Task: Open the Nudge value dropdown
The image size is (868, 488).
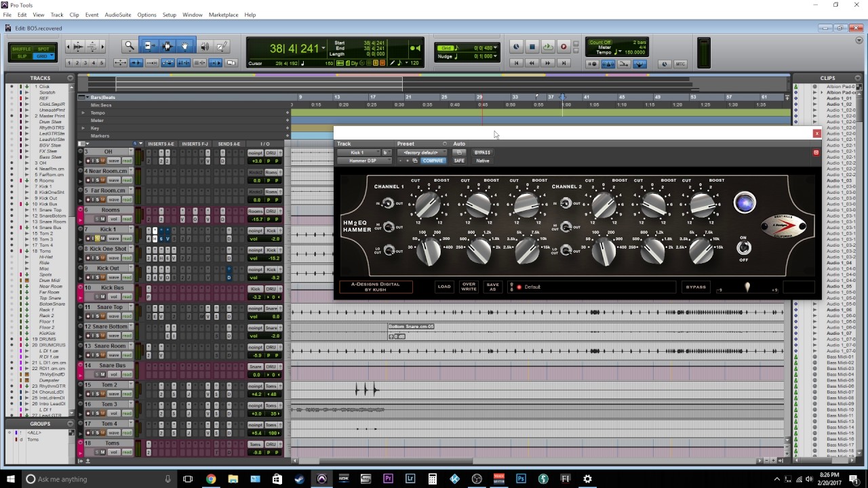Action: coord(495,56)
